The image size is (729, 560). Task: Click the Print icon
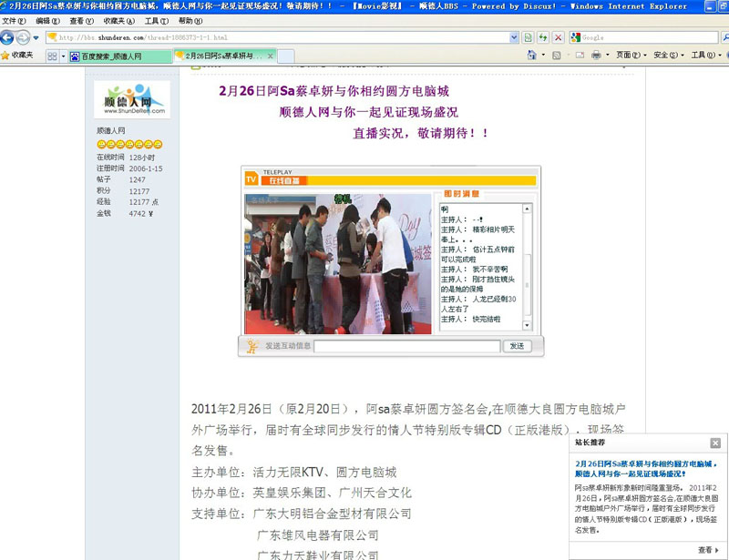(x=596, y=56)
